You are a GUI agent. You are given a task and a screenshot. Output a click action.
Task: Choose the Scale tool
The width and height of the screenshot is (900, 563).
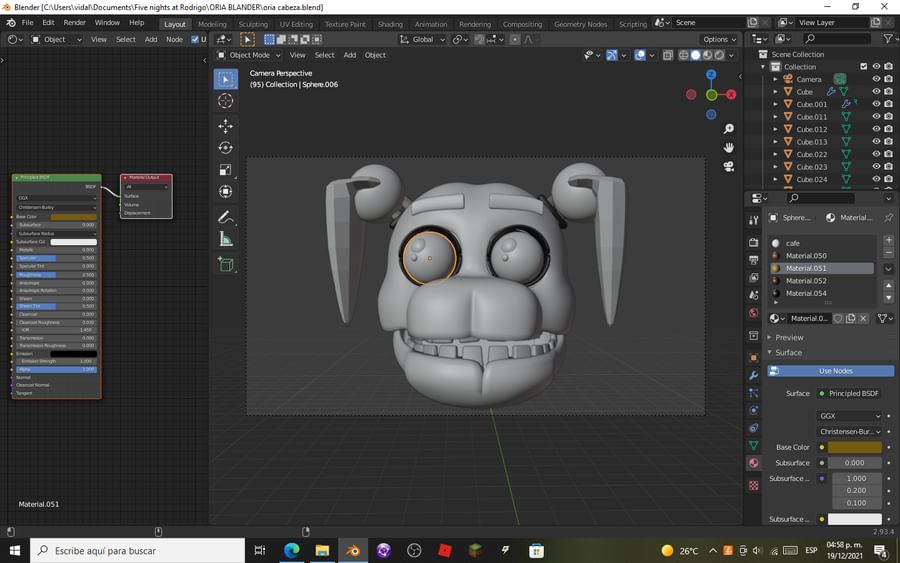coord(226,169)
